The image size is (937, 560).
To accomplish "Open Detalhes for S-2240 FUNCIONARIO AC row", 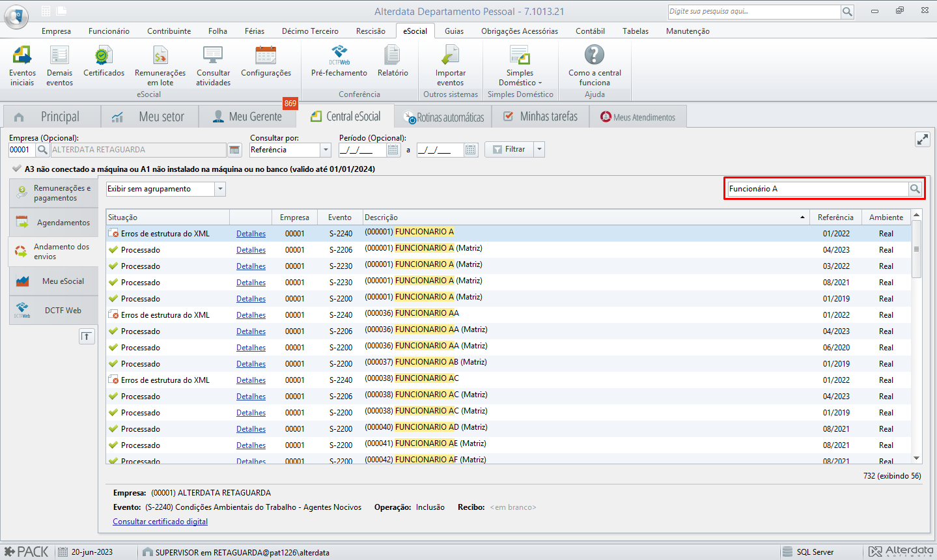I will 251,380.
